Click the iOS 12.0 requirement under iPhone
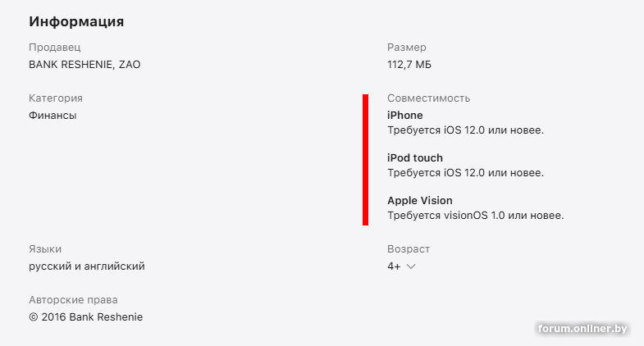The width and height of the screenshot is (644, 346). point(466,130)
